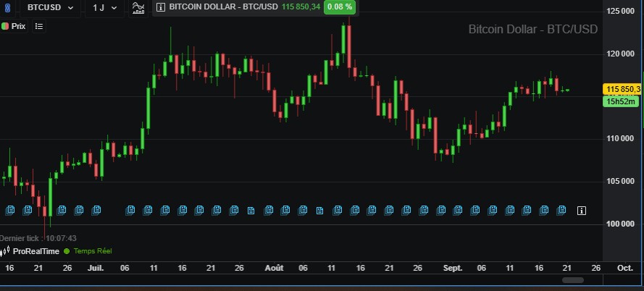Open the last news icon before the info square
Viewport: 644px width, 291px height.
pos(561,211)
